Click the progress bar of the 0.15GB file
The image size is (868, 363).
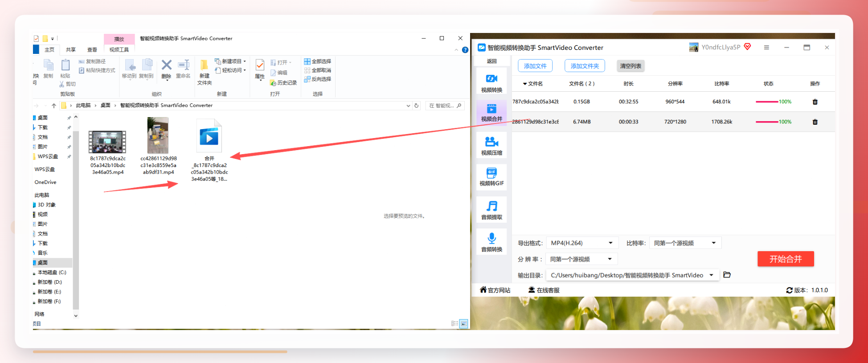pyautogui.click(x=767, y=102)
